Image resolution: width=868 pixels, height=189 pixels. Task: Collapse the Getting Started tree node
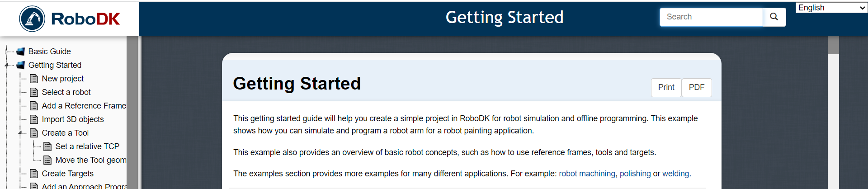click(6, 65)
